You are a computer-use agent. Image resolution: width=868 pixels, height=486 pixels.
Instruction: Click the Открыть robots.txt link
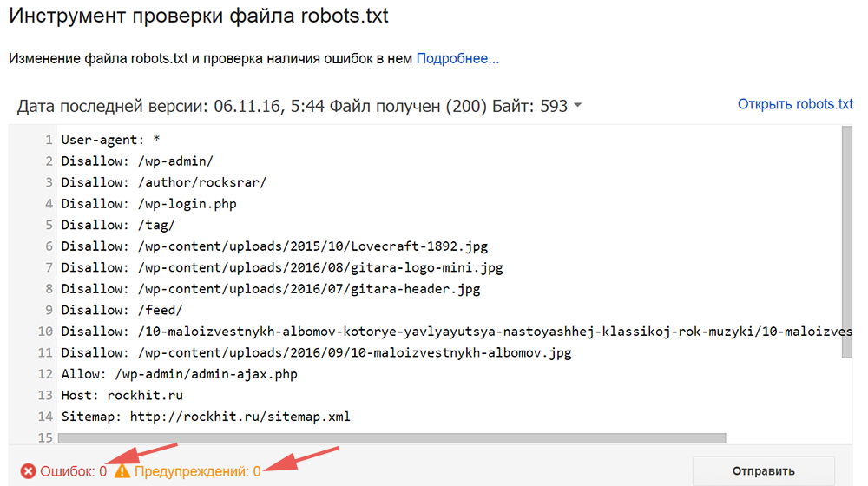pos(795,104)
